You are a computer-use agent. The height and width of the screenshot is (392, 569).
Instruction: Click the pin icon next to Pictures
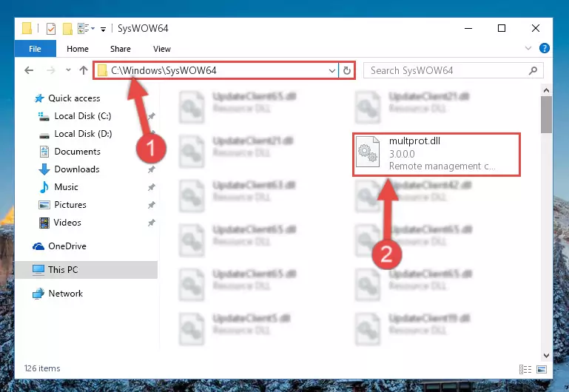[x=152, y=205]
